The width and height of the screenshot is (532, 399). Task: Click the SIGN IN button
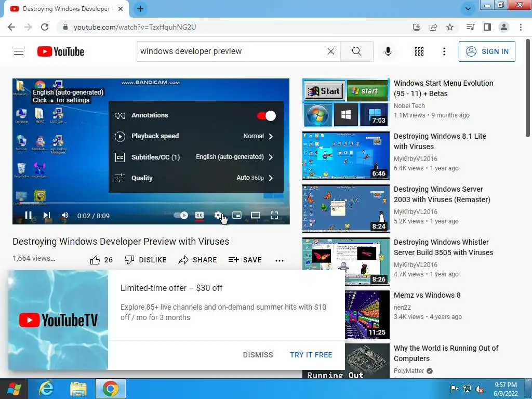pos(486,51)
